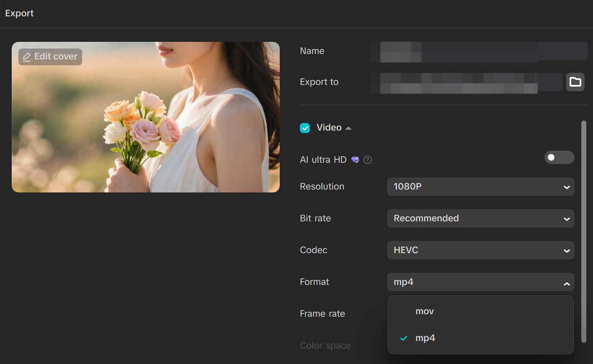The image size is (593, 364).
Task: Open the folder browser for export location
Action: [x=575, y=82]
